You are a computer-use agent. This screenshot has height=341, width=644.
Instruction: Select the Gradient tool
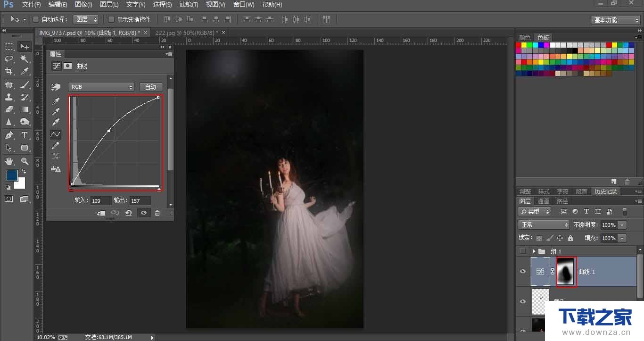[x=25, y=109]
